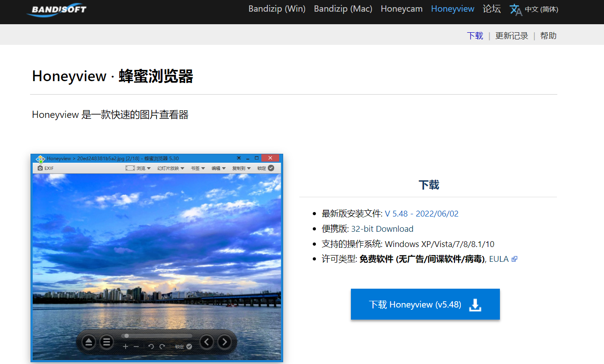
Task: Click the rotate counterclockwise icon
Action: click(x=151, y=347)
